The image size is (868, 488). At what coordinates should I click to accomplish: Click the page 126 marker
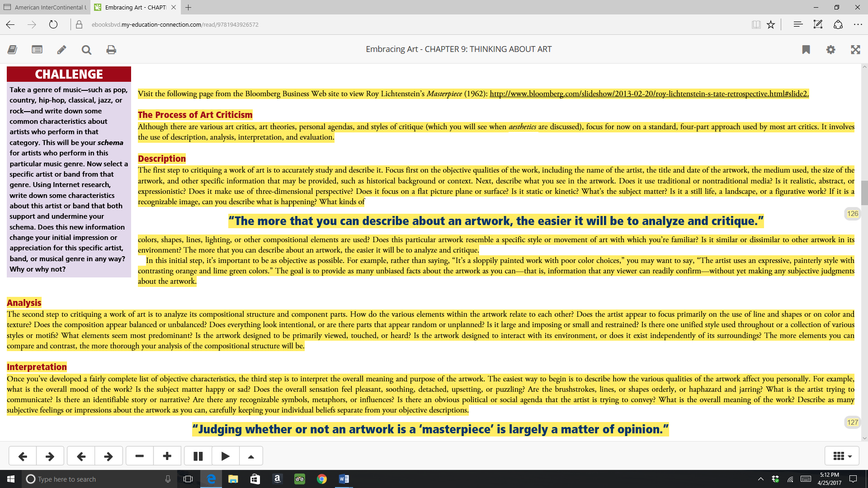[852, 214]
